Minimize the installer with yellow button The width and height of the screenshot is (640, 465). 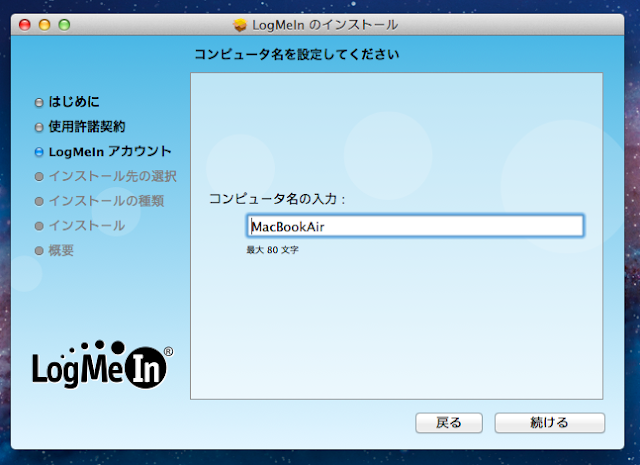tap(44, 25)
